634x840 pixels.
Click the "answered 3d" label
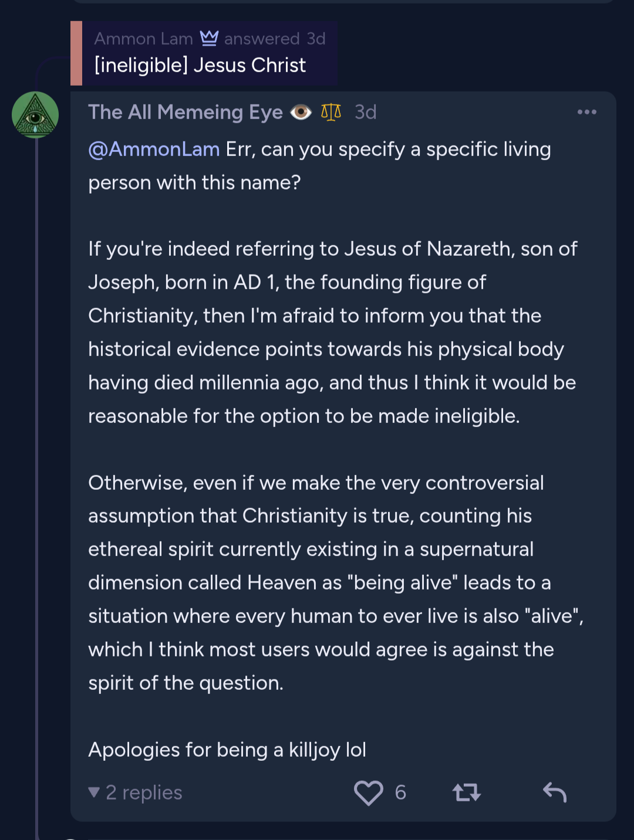click(275, 39)
